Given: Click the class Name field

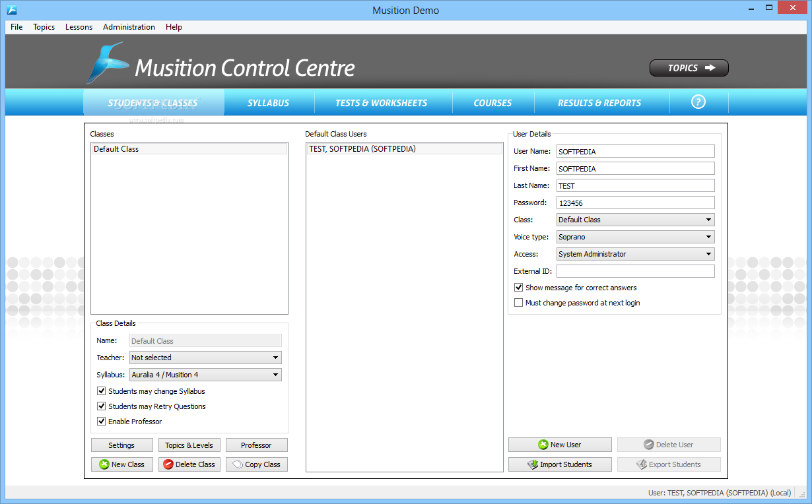Looking at the screenshot, I should (205, 341).
